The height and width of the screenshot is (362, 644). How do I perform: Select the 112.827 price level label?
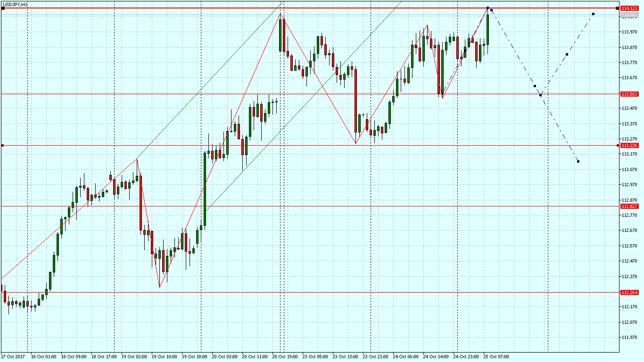(x=629, y=206)
